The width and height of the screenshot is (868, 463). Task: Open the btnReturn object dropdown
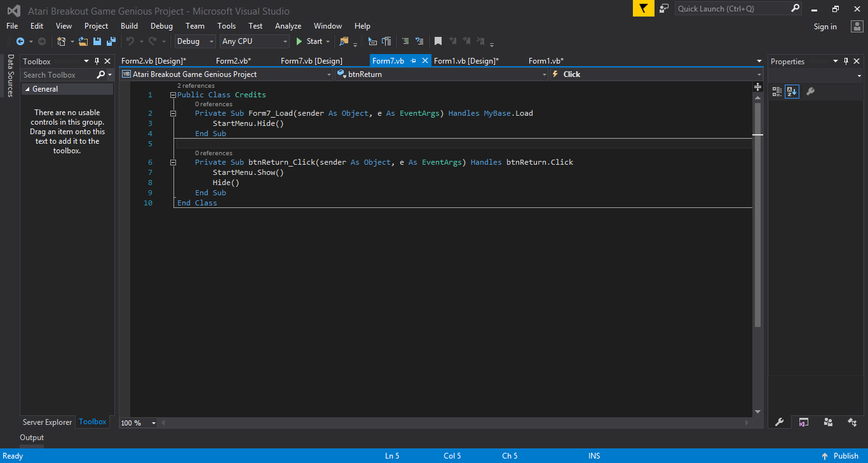click(441, 74)
